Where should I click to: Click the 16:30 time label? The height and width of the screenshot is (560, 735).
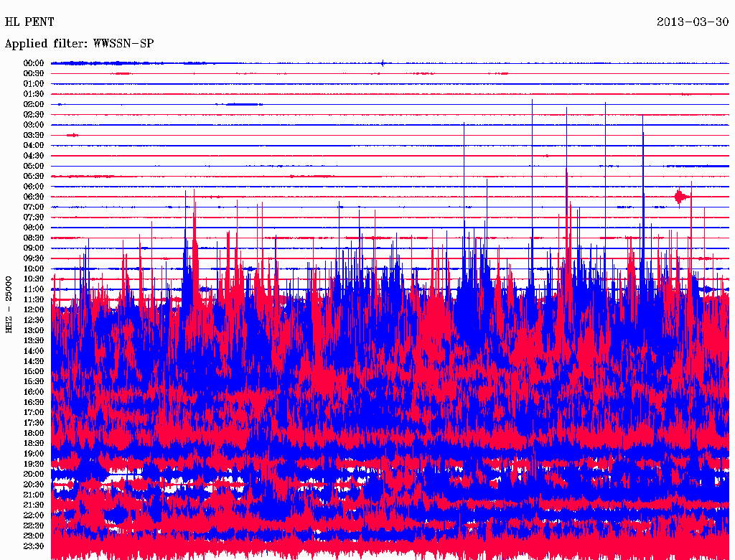pos(33,402)
